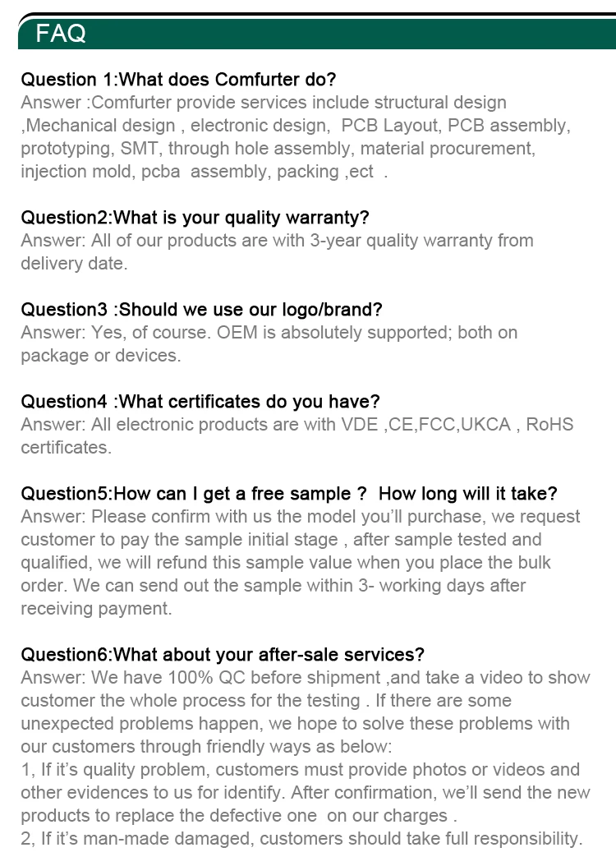
Task: Click item 2 about man-made damage
Action: coord(301,838)
